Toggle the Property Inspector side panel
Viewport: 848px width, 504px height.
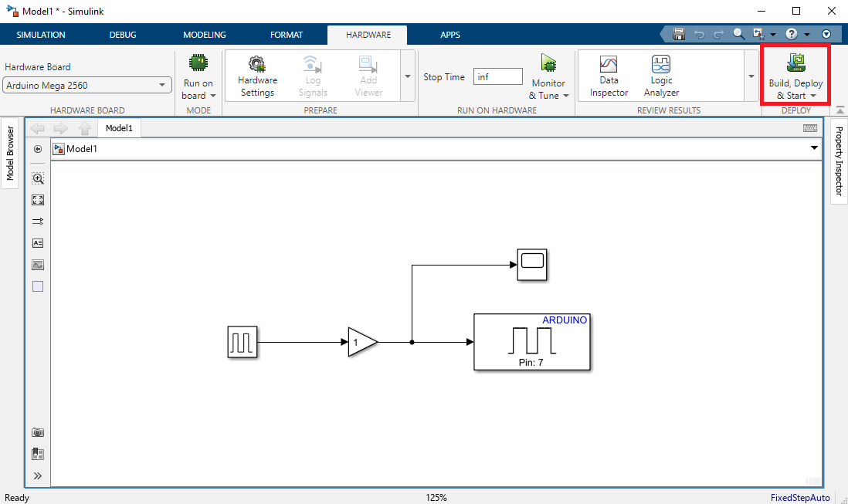coord(839,161)
